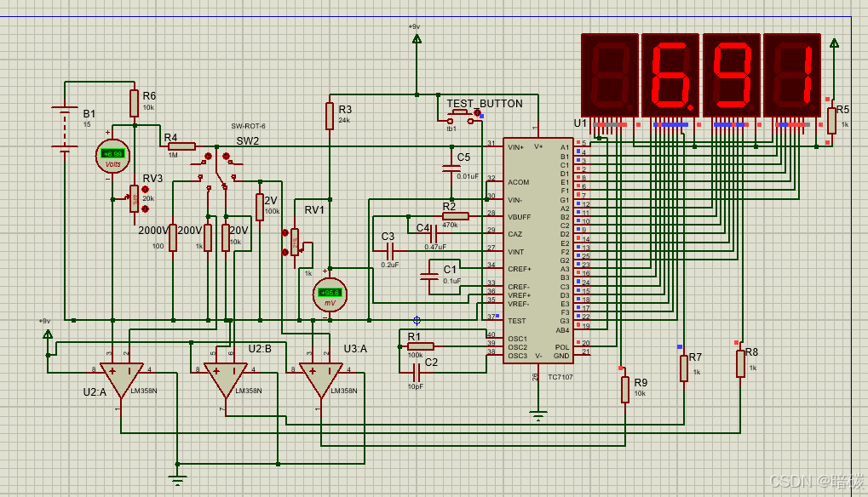The height and width of the screenshot is (497, 868).
Task: Select op-amp U2:A triangle
Action: [121, 380]
